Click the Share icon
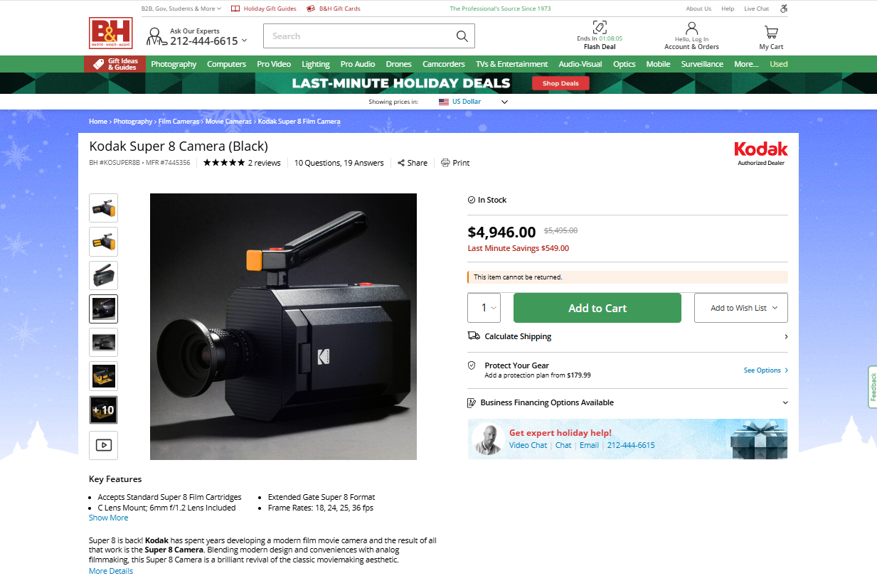 pyautogui.click(x=402, y=163)
